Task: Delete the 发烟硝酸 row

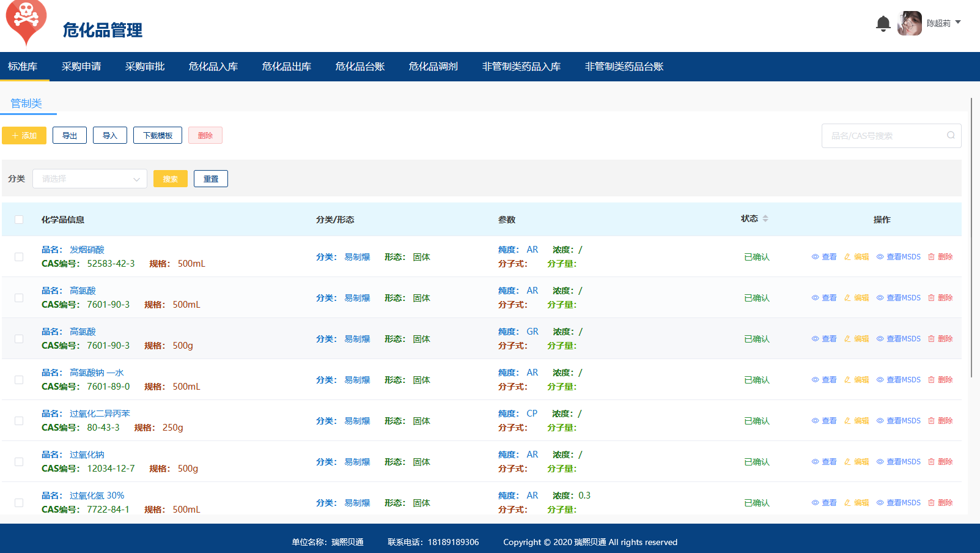Action: pyautogui.click(x=940, y=257)
